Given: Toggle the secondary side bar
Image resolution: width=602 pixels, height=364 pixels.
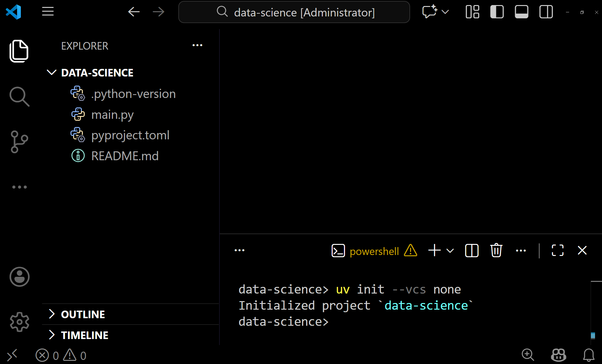Looking at the screenshot, I should pyautogui.click(x=546, y=12).
